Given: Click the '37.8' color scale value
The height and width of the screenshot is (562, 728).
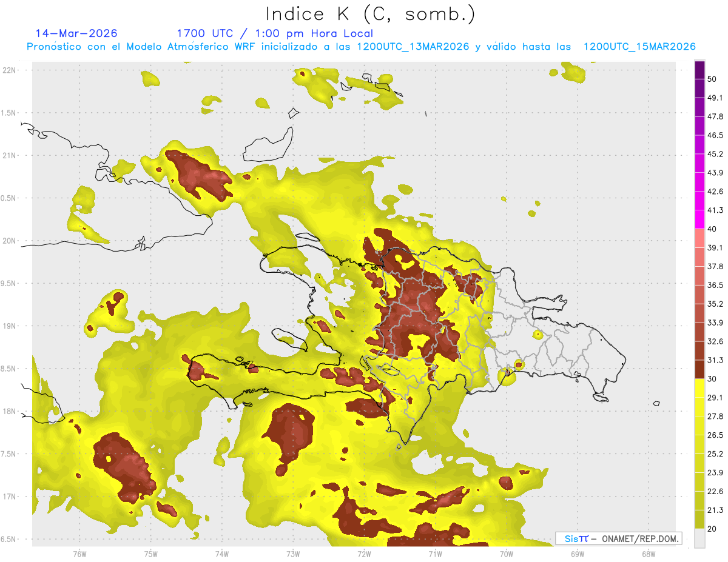Looking at the screenshot, I should point(716,266).
